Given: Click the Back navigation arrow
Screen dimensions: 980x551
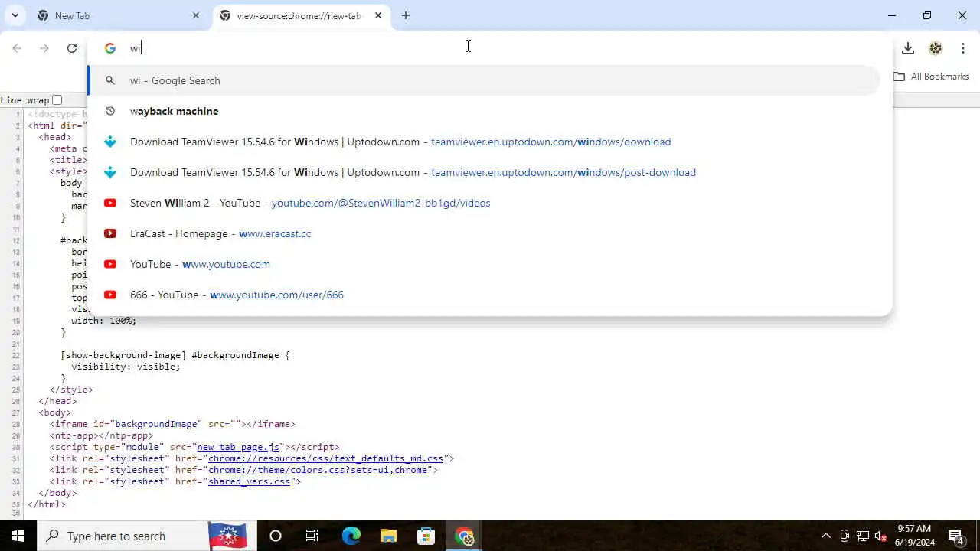Looking at the screenshot, I should tap(17, 48).
